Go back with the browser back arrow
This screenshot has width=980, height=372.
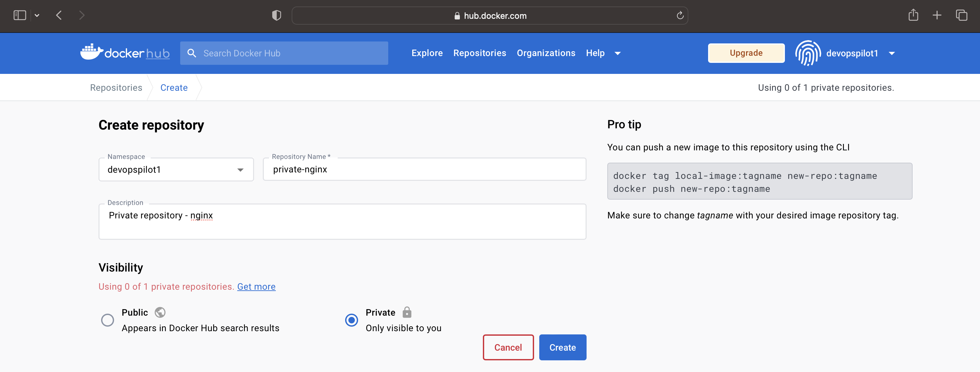59,15
